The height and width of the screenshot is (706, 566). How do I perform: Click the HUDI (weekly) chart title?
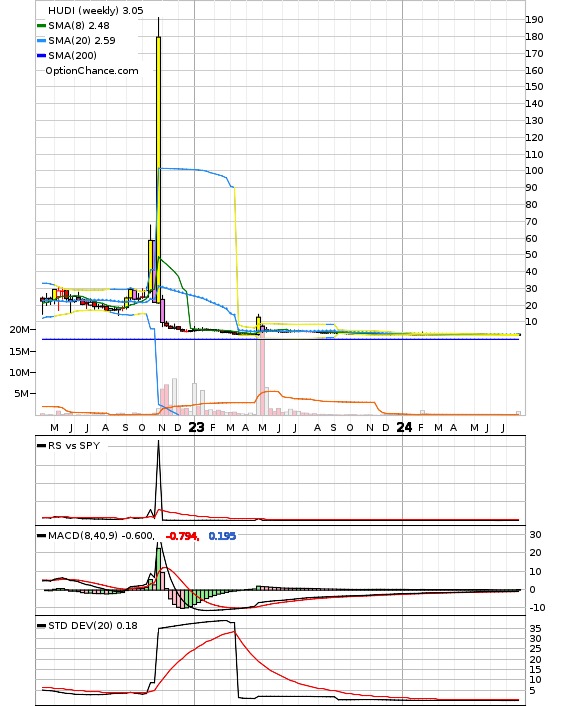95,10
